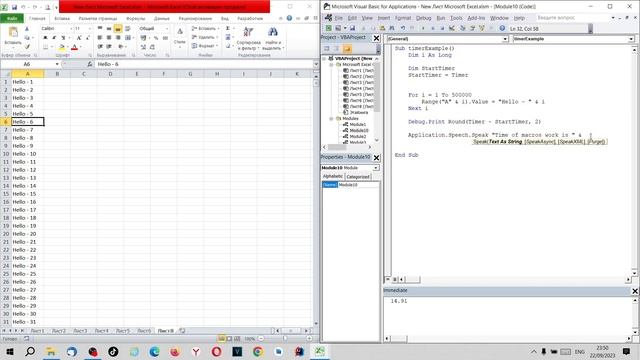Image resolution: width=640 pixels, height=360 pixels.
Task: Click Merge and Center icon in Excel ribbon
Action: click(x=128, y=38)
